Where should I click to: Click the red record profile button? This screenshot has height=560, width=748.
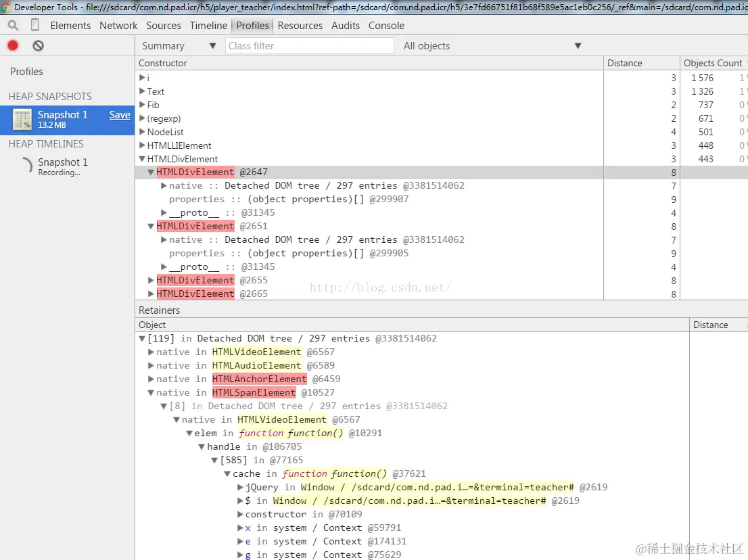click(x=13, y=45)
